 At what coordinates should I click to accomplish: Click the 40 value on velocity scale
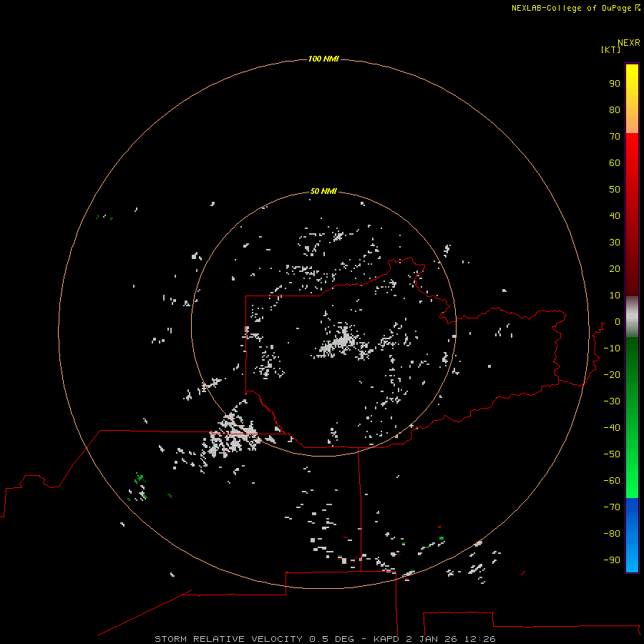click(x=615, y=215)
